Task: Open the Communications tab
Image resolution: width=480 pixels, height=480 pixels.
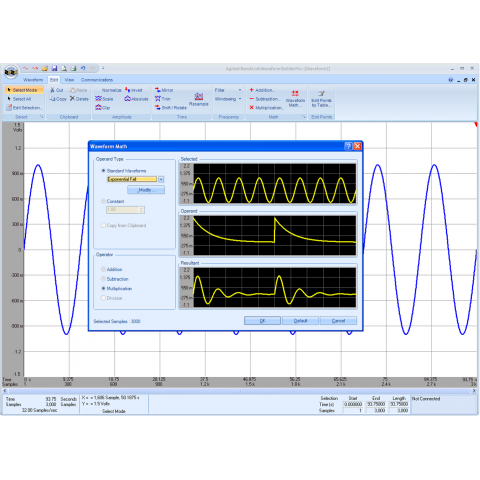Action: [x=97, y=80]
